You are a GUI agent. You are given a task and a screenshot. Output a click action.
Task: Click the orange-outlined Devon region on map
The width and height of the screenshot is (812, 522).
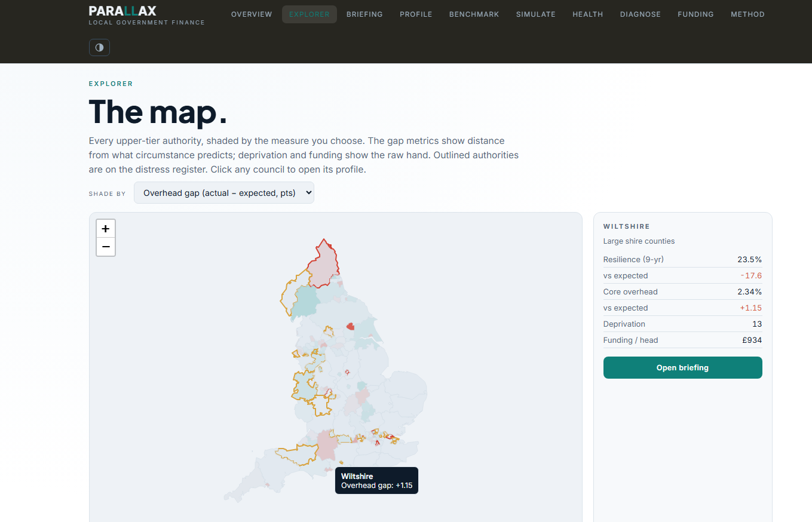coord(298,455)
